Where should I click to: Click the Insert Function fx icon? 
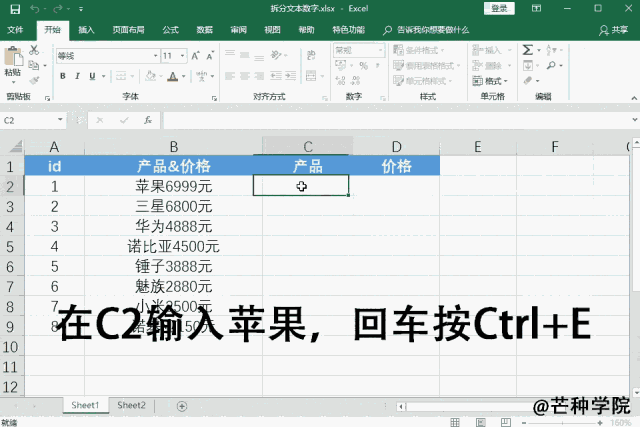[148, 120]
